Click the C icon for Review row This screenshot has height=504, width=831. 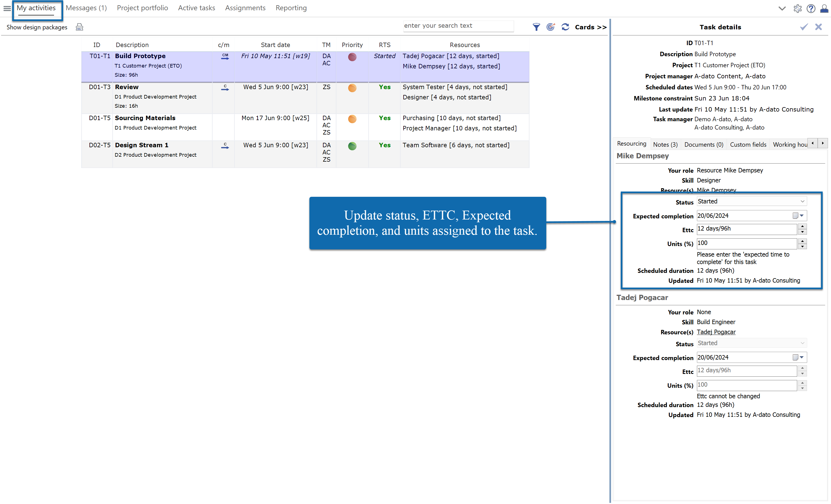225,87
